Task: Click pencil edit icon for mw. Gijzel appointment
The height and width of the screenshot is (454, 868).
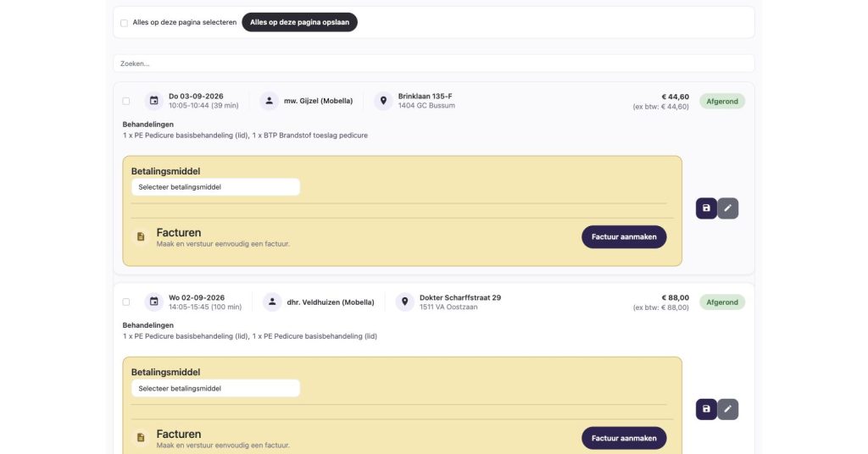Action: pos(728,208)
